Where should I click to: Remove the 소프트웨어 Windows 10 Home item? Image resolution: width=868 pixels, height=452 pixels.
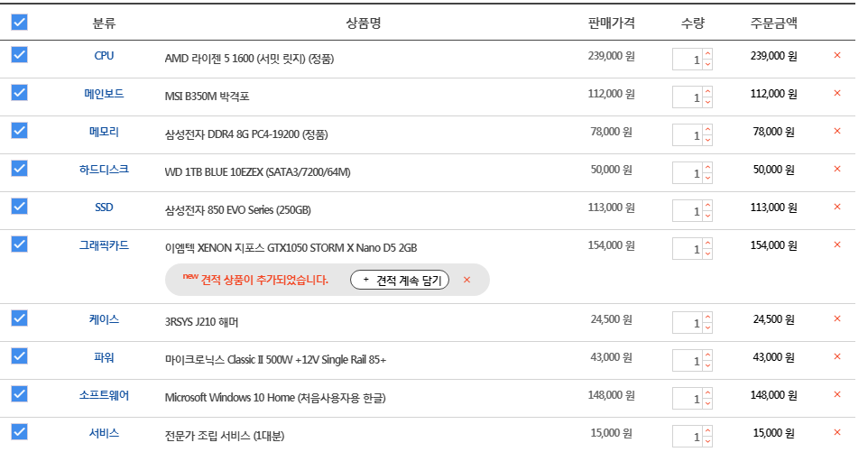point(837,394)
